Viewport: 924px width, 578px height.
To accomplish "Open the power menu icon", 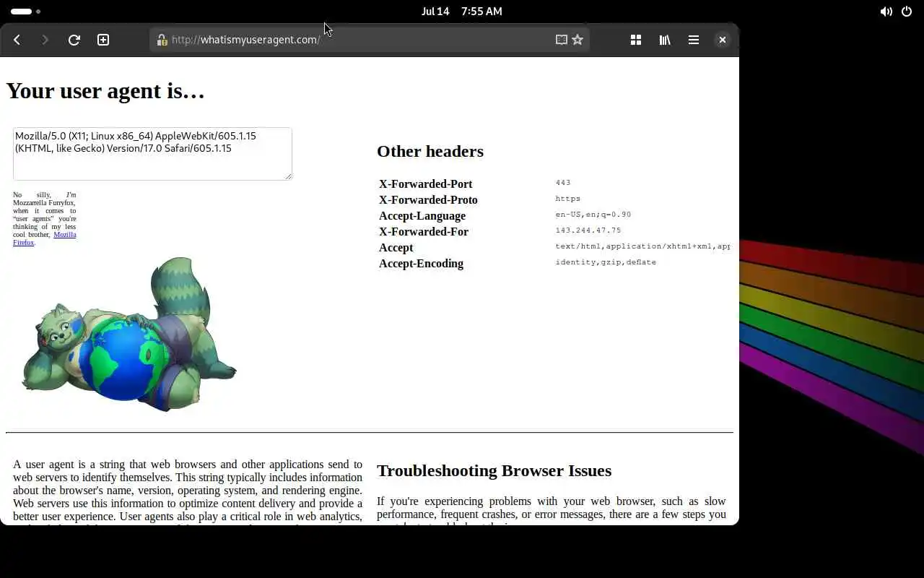I will [907, 12].
